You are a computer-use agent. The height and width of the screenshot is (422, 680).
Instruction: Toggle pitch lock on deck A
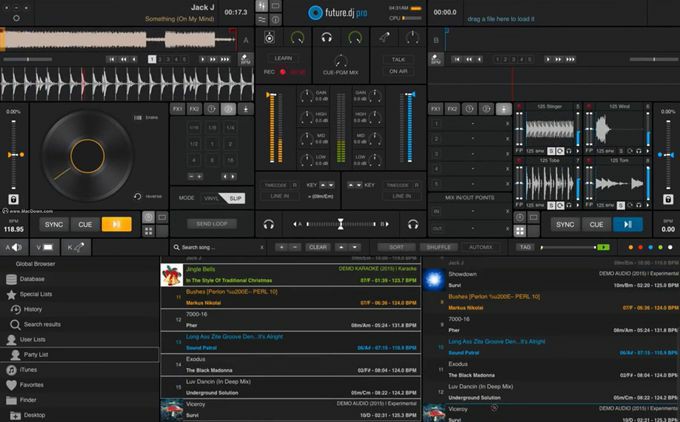click(x=13, y=200)
